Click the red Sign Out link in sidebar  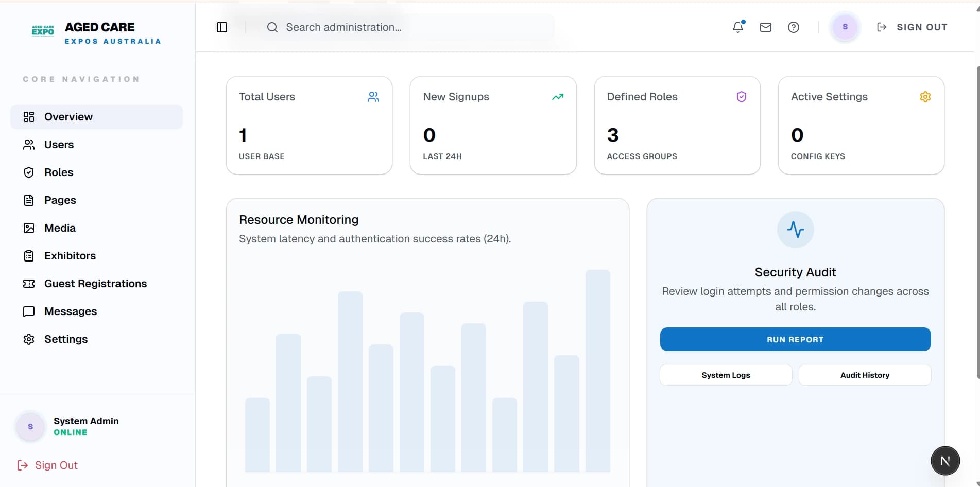coord(47,465)
